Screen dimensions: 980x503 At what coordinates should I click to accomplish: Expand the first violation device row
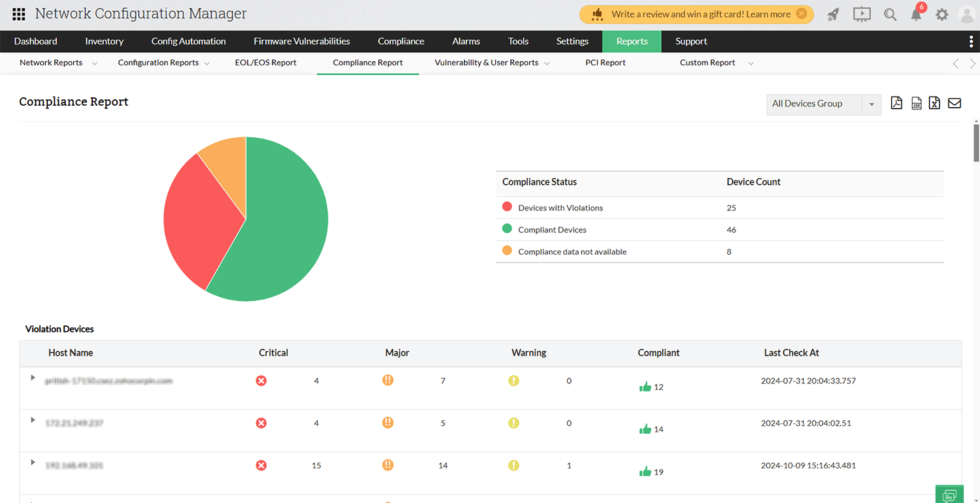pos(32,378)
